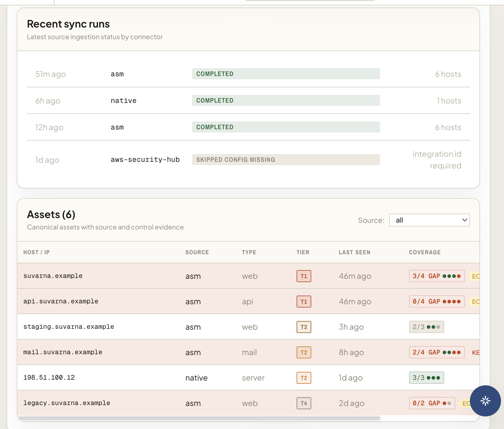Select the mail.suvarna.example host
The image size is (504, 429).
point(63,352)
